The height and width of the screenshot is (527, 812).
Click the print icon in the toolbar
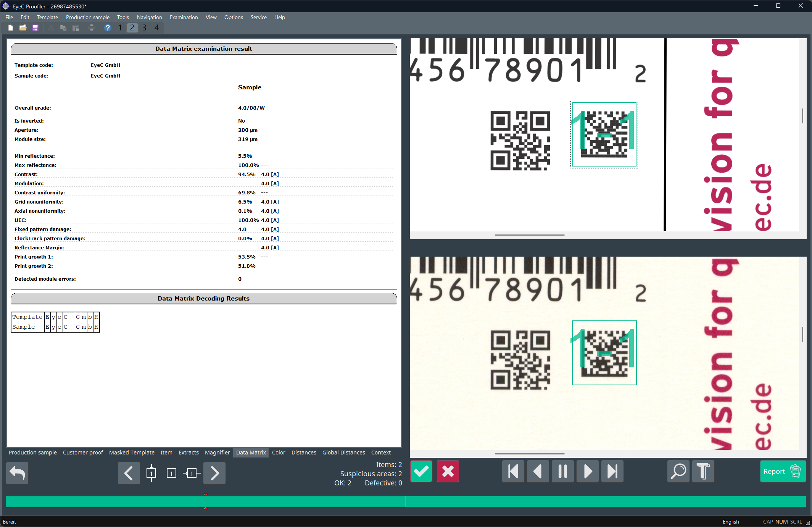pos(92,28)
